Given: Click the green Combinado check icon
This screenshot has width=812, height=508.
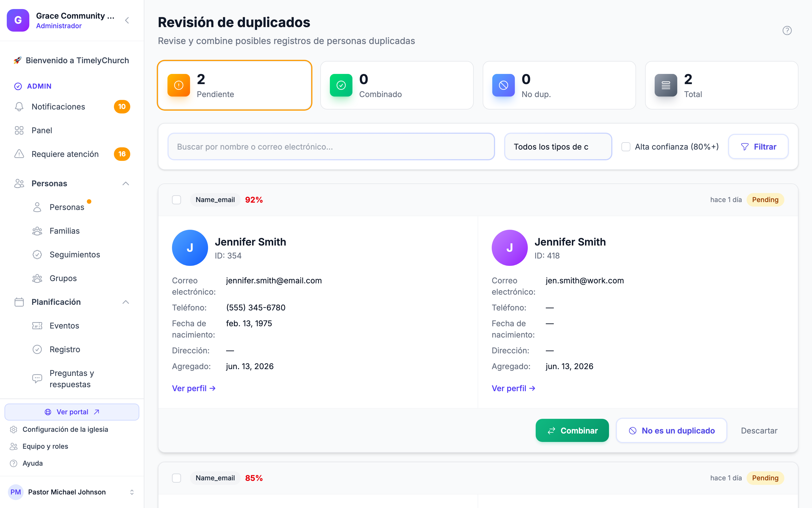Looking at the screenshot, I should click(x=341, y=85).
